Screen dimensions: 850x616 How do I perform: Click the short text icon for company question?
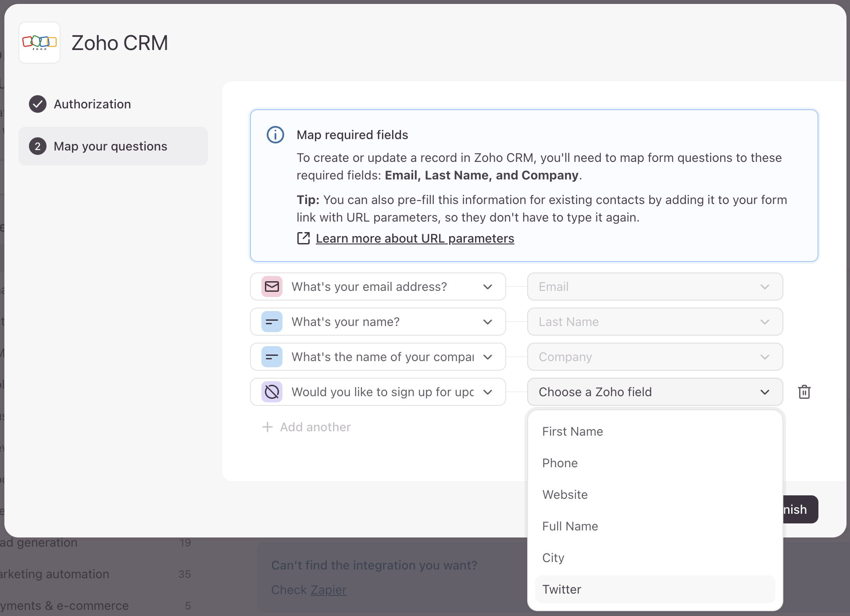tap(272, 357)
